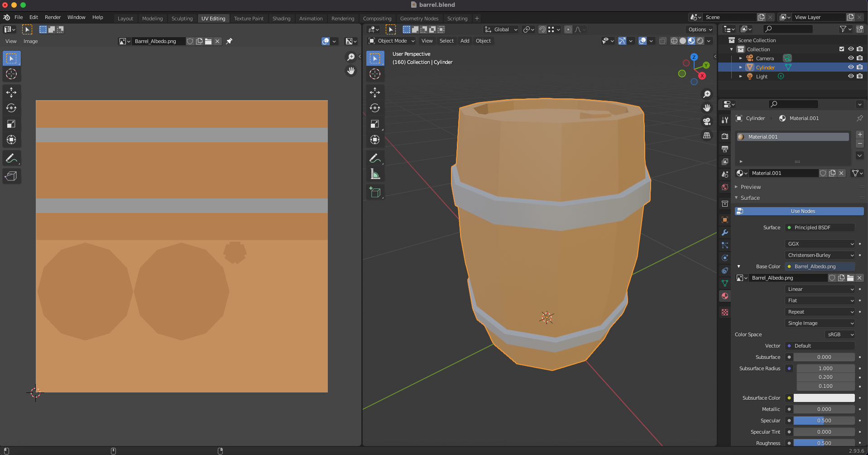Toggle the Collection exclude checkbox
This screenshot has width=868, height=455.
pos(841,49)
